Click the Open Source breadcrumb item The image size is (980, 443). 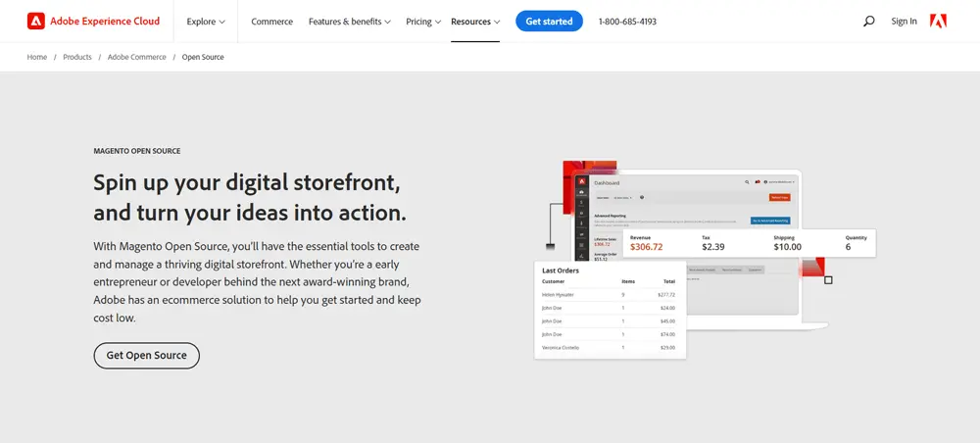[x=203, y=57]
